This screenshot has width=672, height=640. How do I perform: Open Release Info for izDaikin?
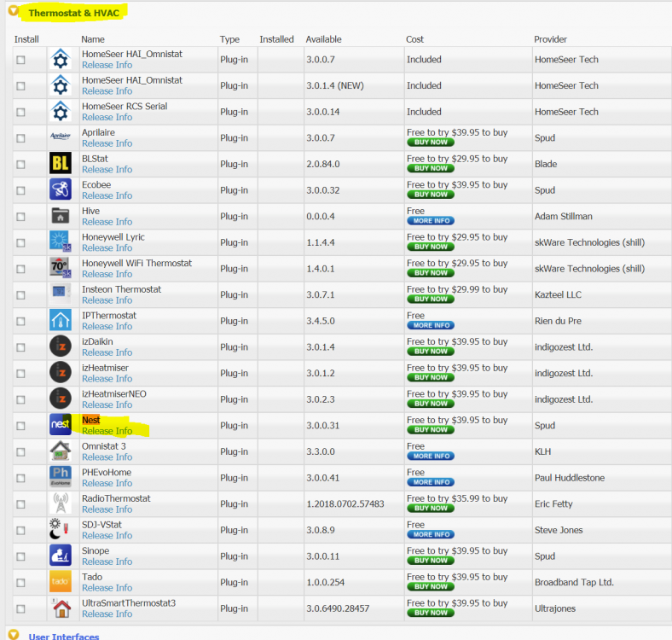click(107, 352)
